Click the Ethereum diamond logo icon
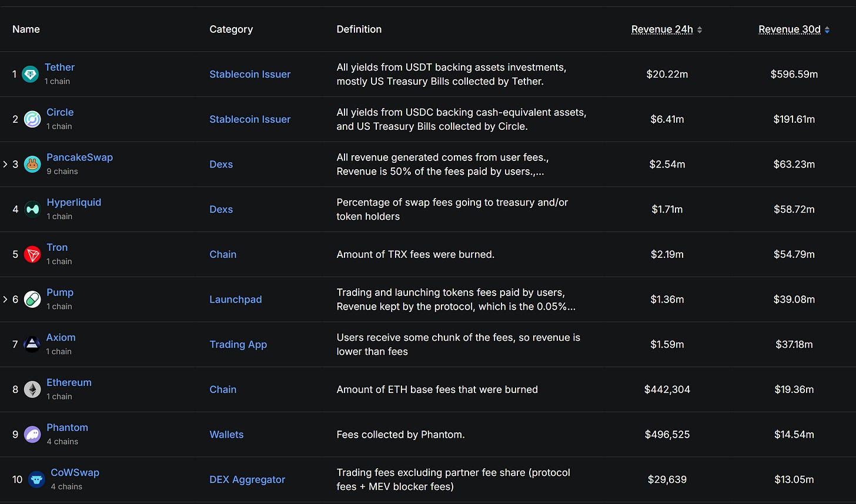Viewport: 856px width, 504px height. coord(32,389)
